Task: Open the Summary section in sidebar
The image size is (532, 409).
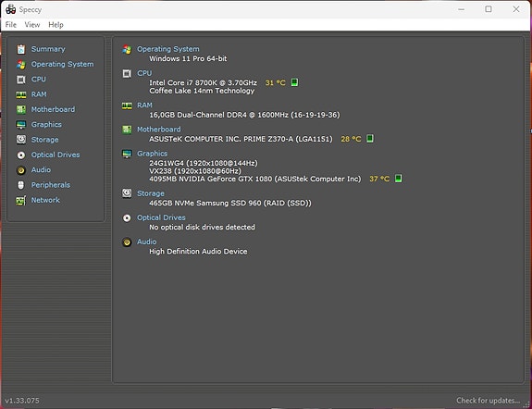Action: point(48,49)
